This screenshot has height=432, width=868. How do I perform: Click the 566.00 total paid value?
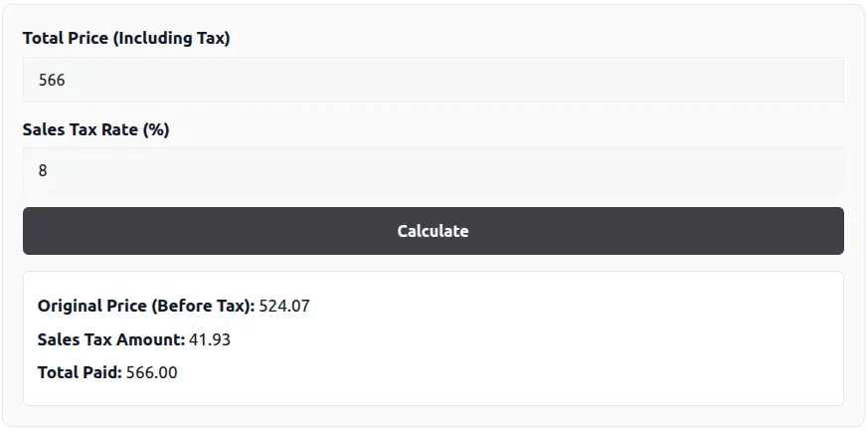(x=152, y=373)
